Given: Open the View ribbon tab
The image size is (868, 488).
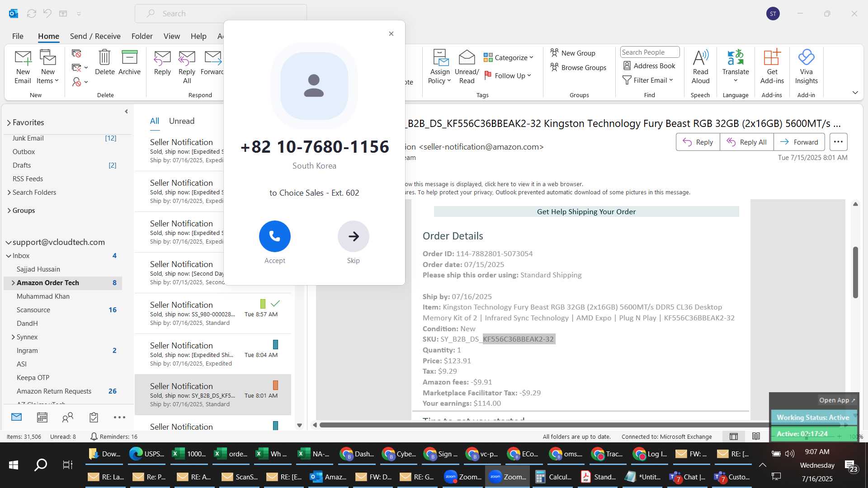Looking at the screenshot, I should coord(171,36).
